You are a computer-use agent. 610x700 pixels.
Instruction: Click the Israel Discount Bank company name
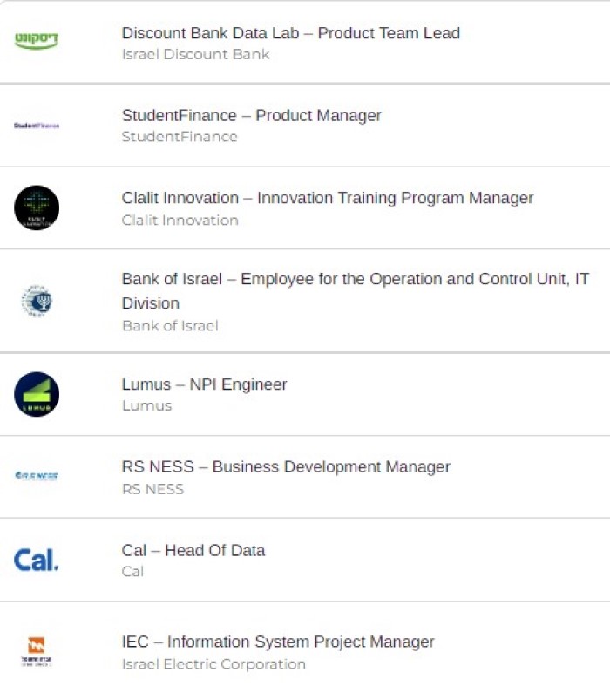[x=195, y=54]
